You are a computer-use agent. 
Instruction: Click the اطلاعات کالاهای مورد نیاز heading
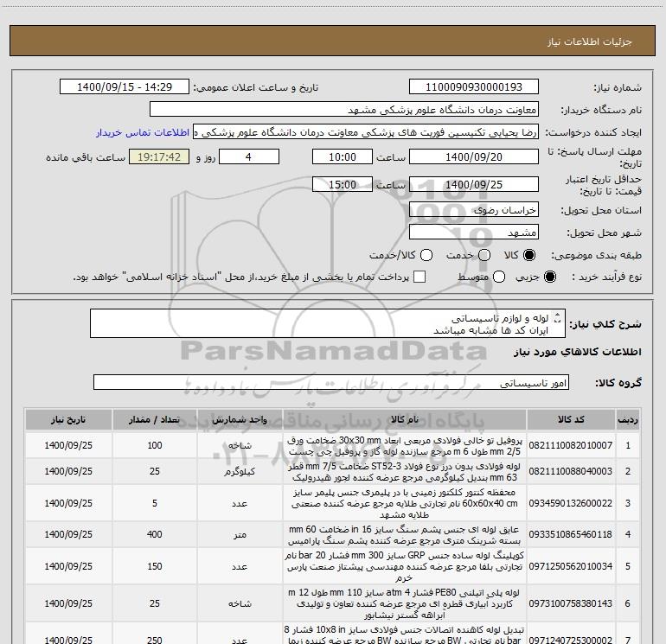point(578,352)
